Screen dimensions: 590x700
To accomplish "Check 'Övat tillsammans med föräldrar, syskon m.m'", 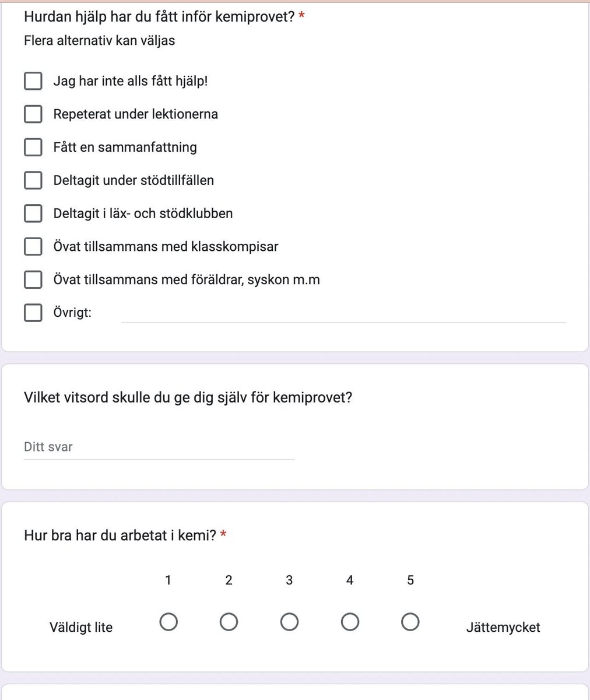I will tap(33, 279).
